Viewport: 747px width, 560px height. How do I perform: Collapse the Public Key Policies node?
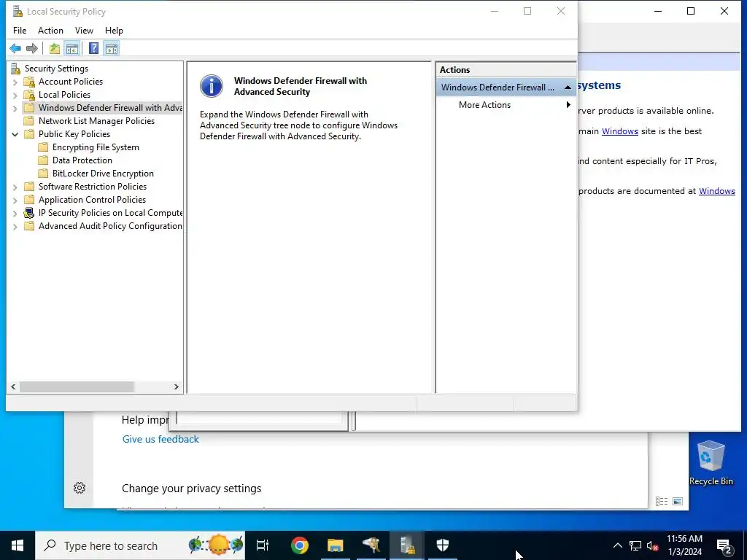coord(15,134)
